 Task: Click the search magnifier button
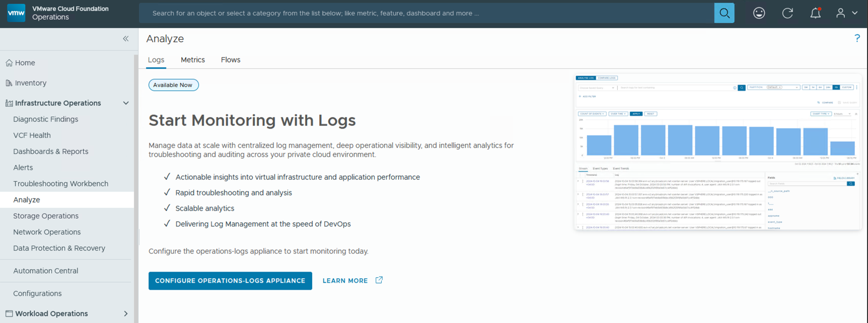pyautogui.click(x=724, y=13)
